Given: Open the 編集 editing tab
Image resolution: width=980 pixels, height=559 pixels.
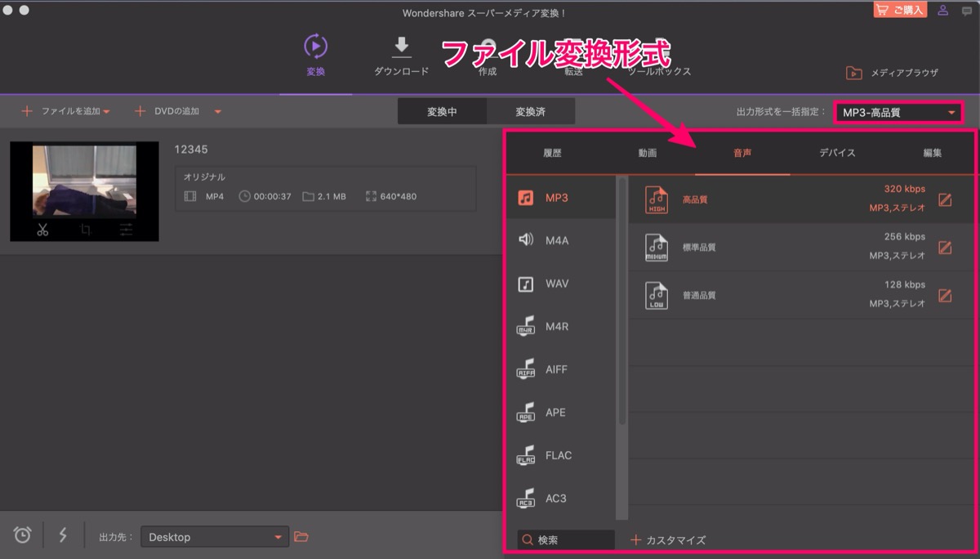Looking at the screenshot, I should 932,153.
